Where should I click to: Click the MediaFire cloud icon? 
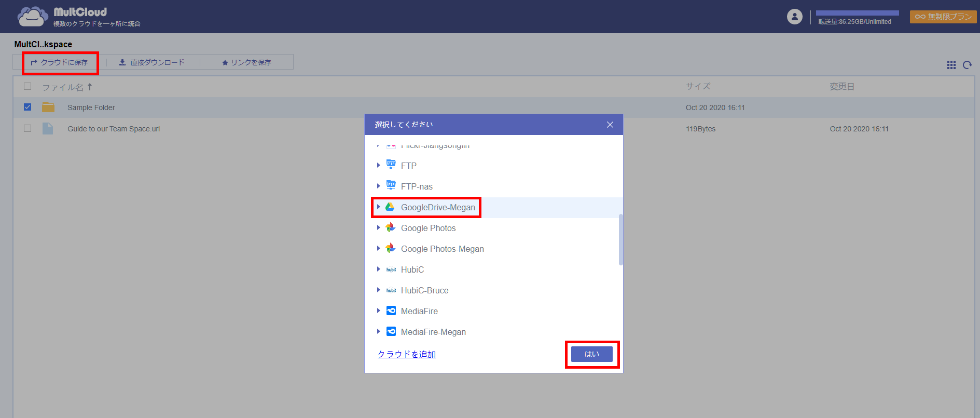391,311
